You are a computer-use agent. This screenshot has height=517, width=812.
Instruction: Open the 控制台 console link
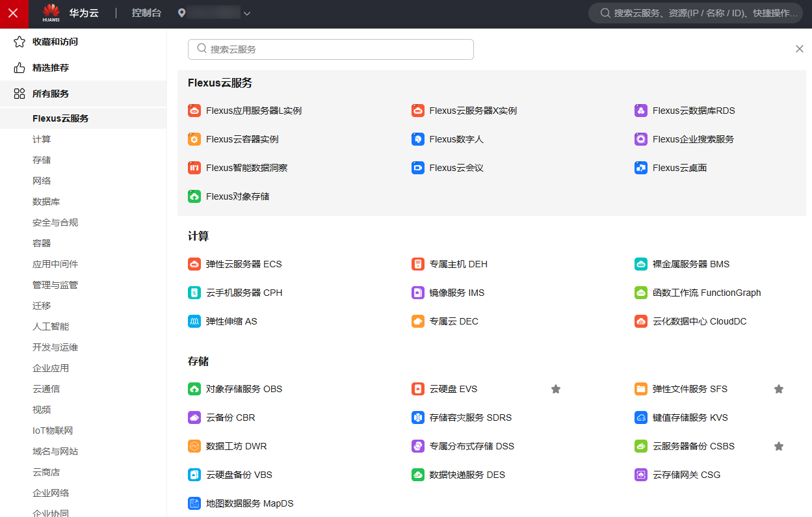click(146, 13)
